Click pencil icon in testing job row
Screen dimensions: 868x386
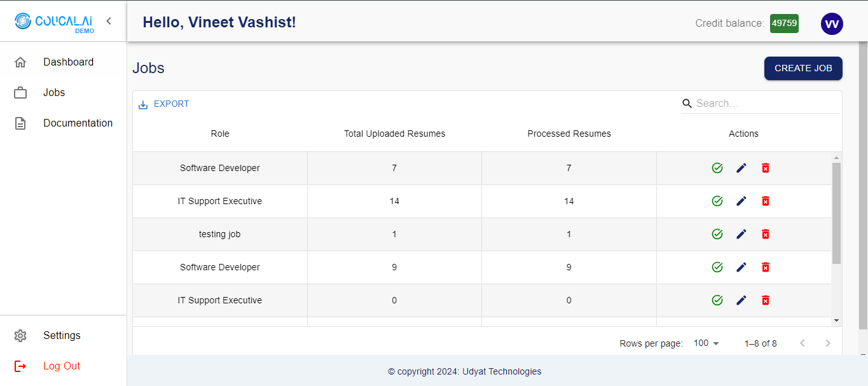coord(741,234)
